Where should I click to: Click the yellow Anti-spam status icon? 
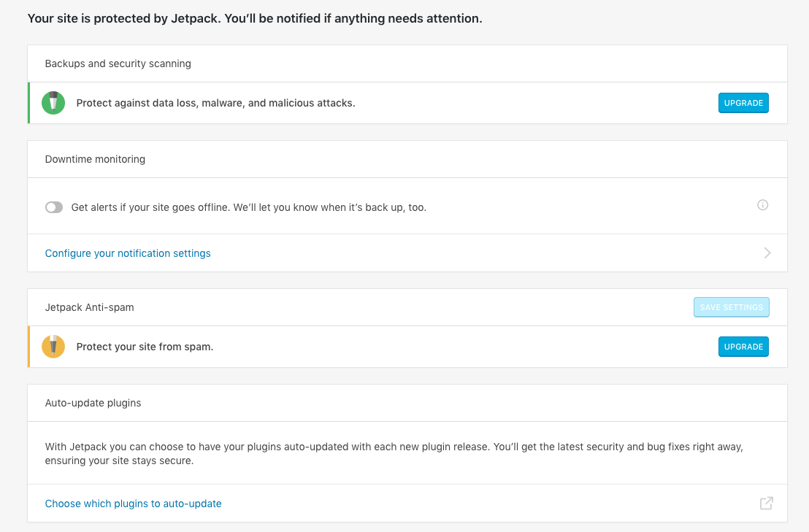[x=53, y=347]
